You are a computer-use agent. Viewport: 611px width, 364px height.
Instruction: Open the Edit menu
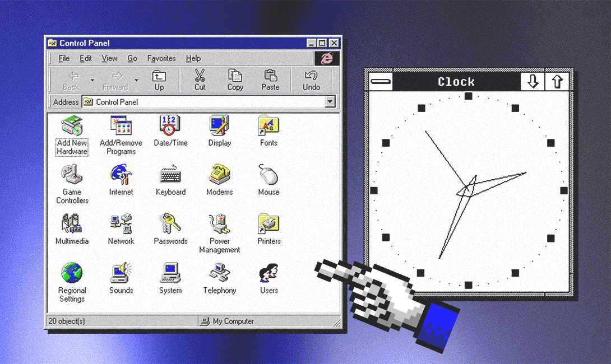point(86,58)
